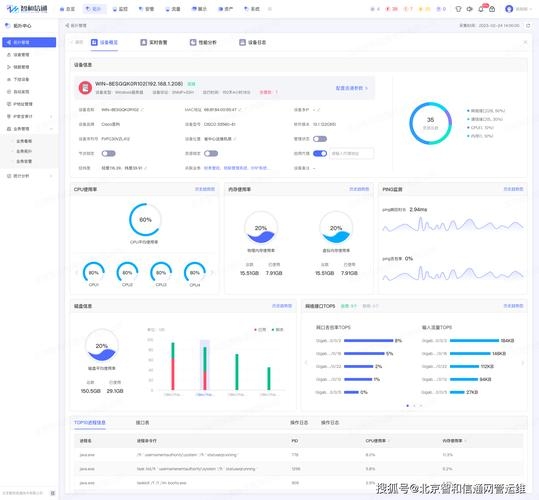Turn off the blue enabled switch beside the input box

(x=320, y=153)
